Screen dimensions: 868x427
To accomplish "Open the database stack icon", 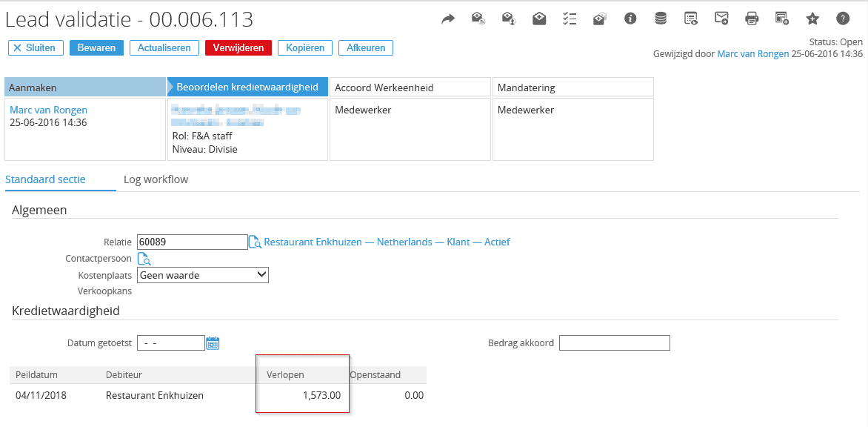I will click(x=661, y=19).
